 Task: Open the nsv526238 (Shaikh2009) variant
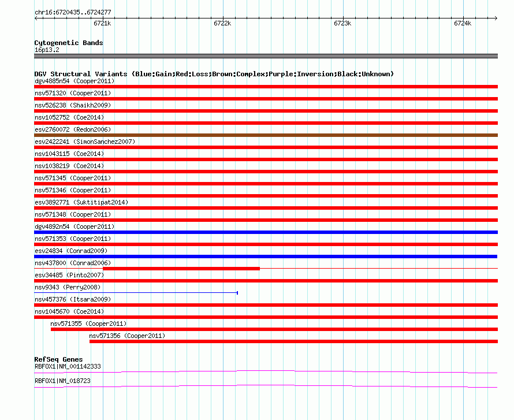(x=73, y=105)
